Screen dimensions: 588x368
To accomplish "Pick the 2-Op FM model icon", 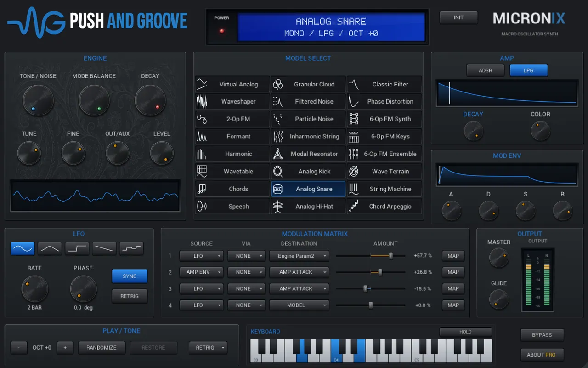I will point(202,119).
